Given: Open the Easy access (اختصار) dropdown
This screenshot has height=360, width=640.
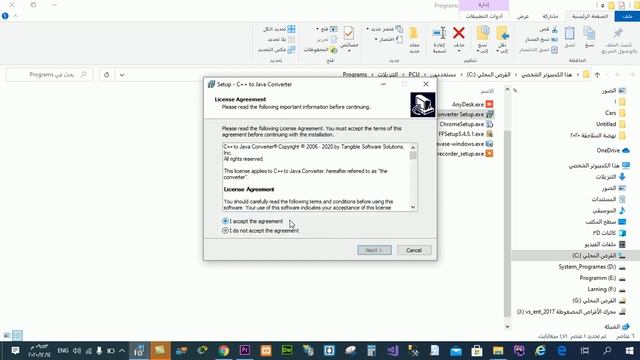Looking at the screenshot, I should tap(389, 39).
